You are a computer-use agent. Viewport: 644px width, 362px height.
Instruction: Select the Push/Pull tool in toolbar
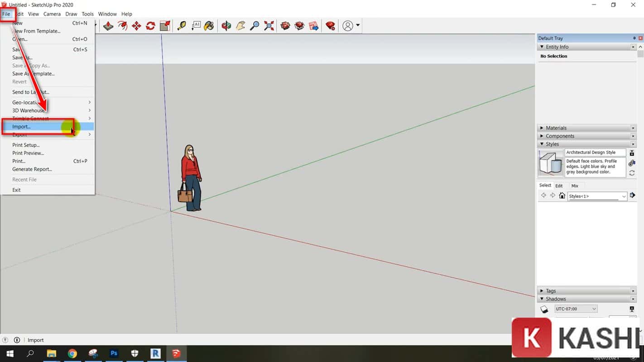(x=108, y=26)
